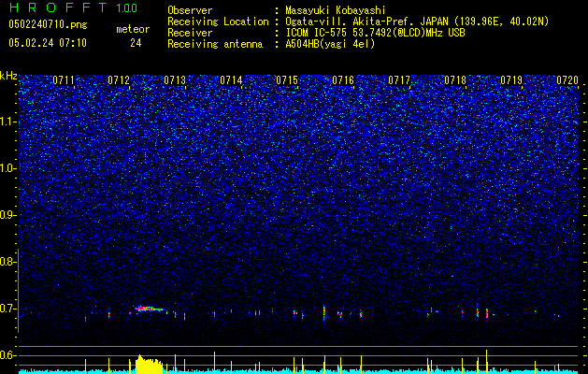Viewport: 588px width, 374px height.
Task: Click the antenna text A504HB(yagi 4el)
Action: (330, 44)
